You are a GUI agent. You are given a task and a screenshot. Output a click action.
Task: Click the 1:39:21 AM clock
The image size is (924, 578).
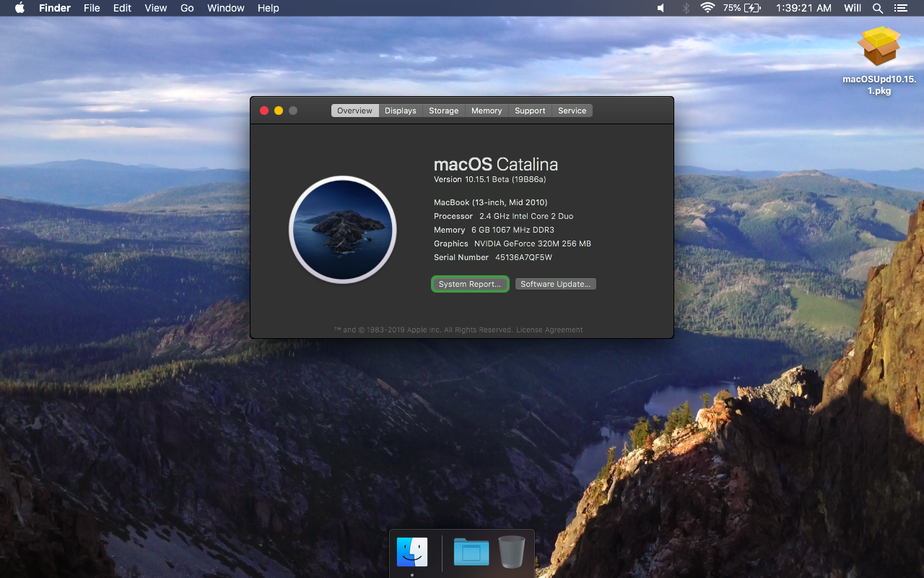(x=804, y=8)
